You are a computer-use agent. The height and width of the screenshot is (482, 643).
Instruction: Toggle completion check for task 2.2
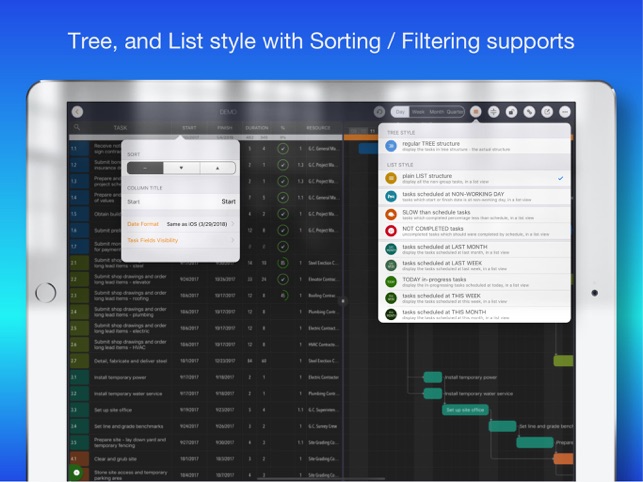[283, 279]
